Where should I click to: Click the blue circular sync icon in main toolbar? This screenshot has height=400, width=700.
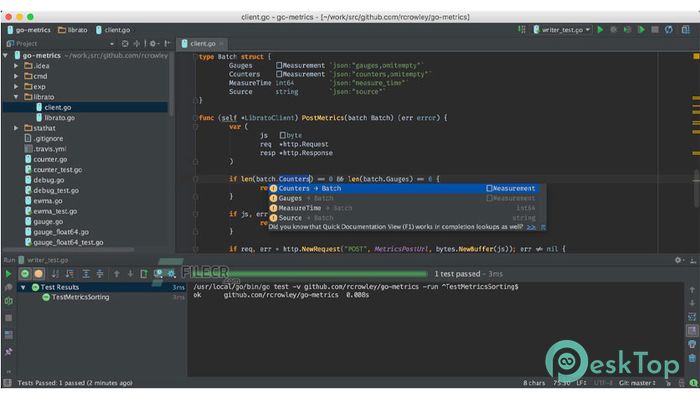[x=669, y=30]
